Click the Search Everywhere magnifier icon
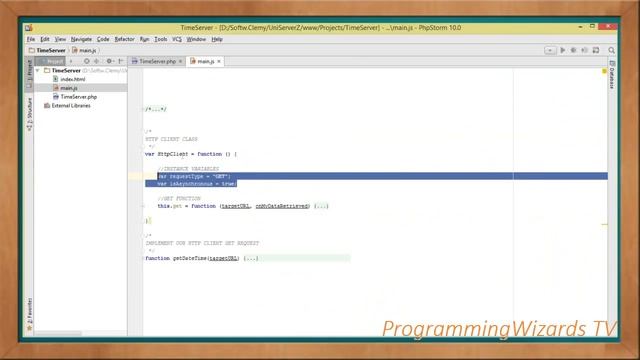 [x=611, y=50]
